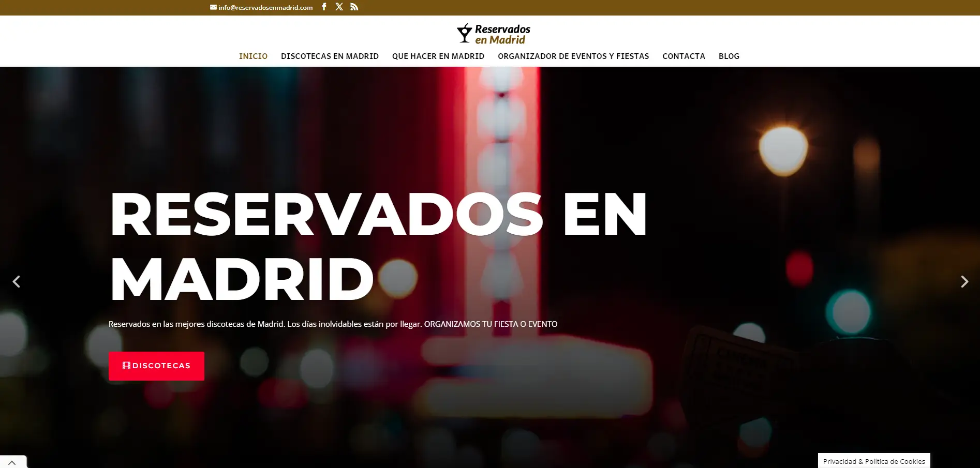This screenshot has width=980, height=468.
Task: Go to the previous slide arrow
Action: (x=17, y=281)
